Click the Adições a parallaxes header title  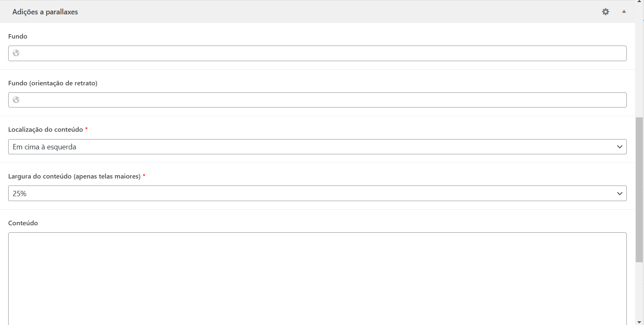pos(45,12)
